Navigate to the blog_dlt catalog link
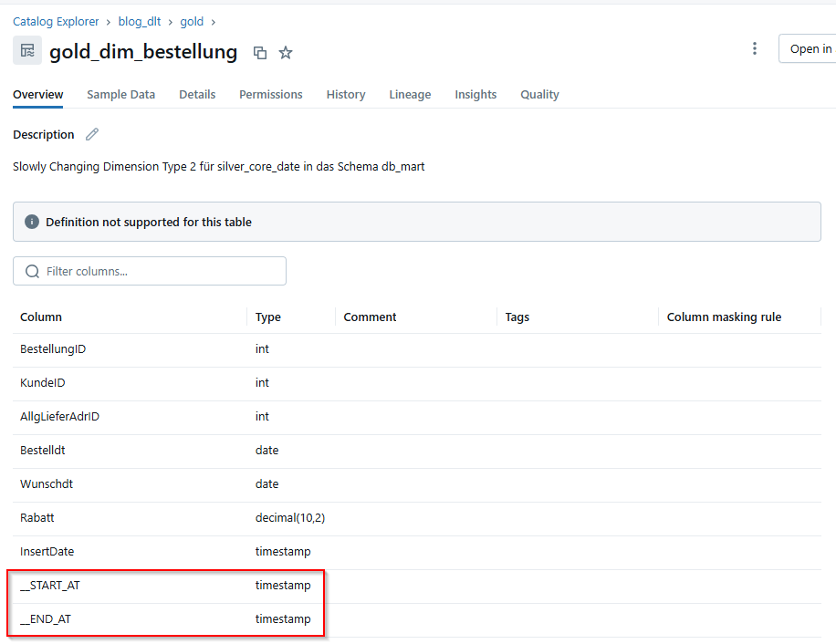836x644 pixels. tap(139, 21)
